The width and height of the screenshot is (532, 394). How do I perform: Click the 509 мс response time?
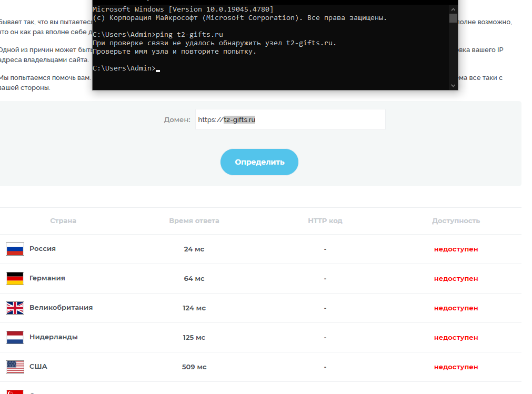pyautogui.click(x=194, y=367)
